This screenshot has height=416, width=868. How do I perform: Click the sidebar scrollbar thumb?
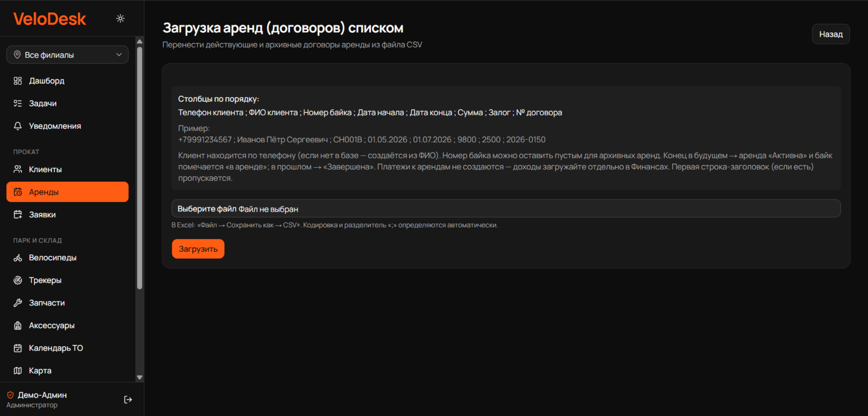pyautogui.click(x=140, y=167)
